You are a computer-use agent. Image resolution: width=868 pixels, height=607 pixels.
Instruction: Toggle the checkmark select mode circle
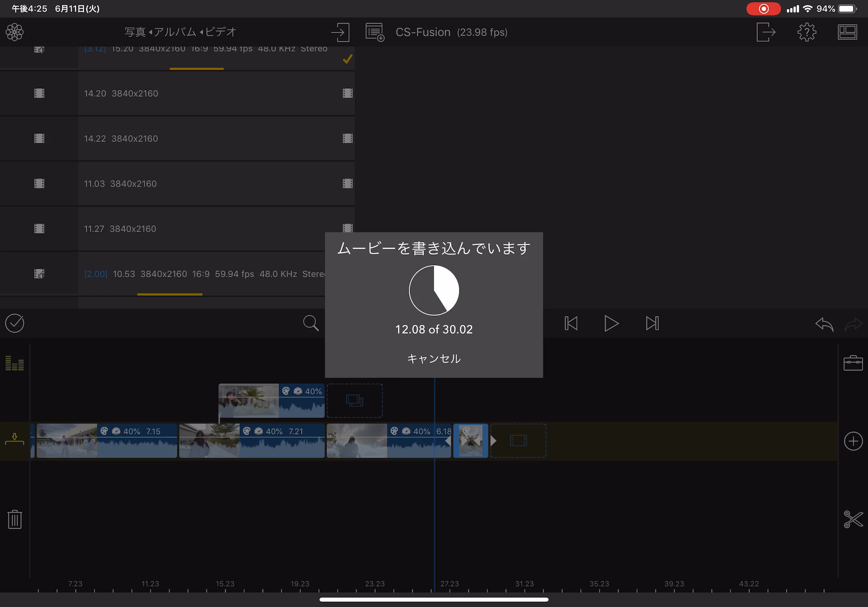14,323
